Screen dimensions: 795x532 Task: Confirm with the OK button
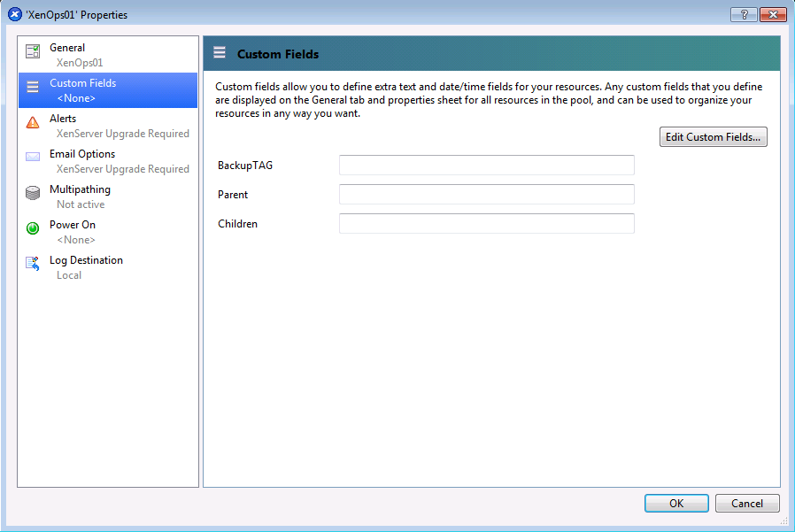676,503
